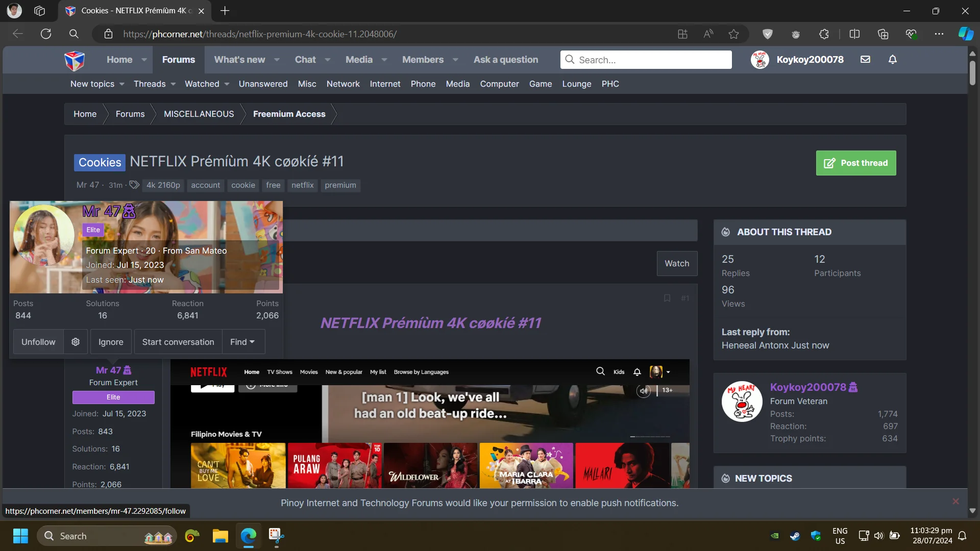Open the Forums tab
Viewport: 980px width, 551px height.
point(179,60)
